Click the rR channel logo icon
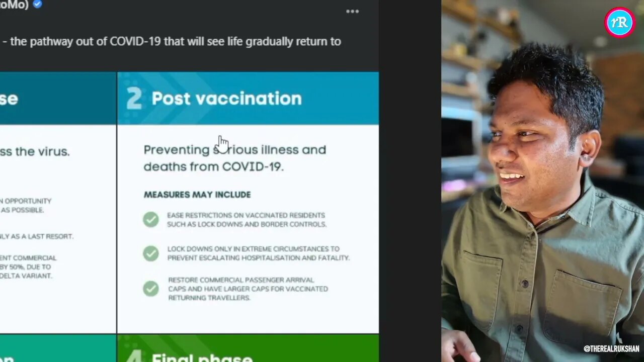Screen dimensions: 644x362 pyautogui.click(x=619, y=22)
